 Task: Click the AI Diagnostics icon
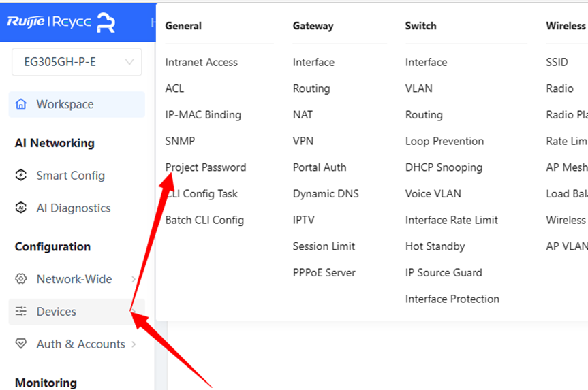click(x=21, y=208)
